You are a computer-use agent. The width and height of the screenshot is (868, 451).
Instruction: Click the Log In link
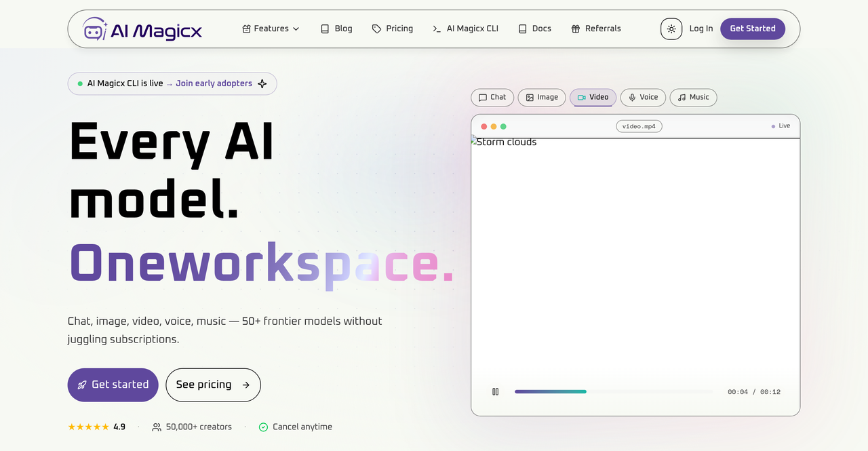point(701,28)
